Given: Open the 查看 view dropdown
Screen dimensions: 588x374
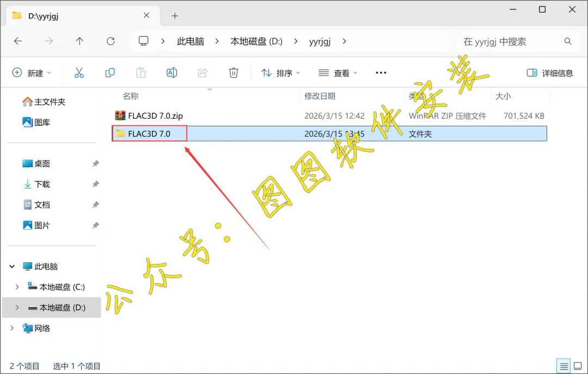Looking at the screenshot, I should (x=338, y=73).
